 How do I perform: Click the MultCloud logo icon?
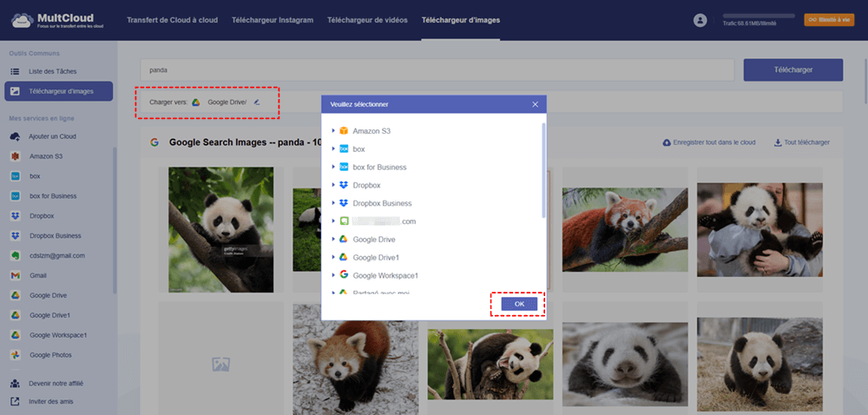pos(22,21)
